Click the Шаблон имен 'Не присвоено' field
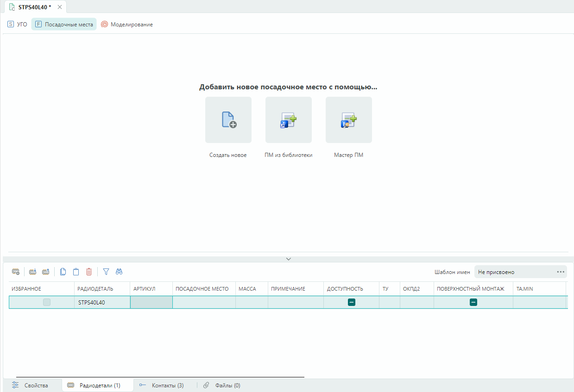The image size is (574, 392). 514,272
